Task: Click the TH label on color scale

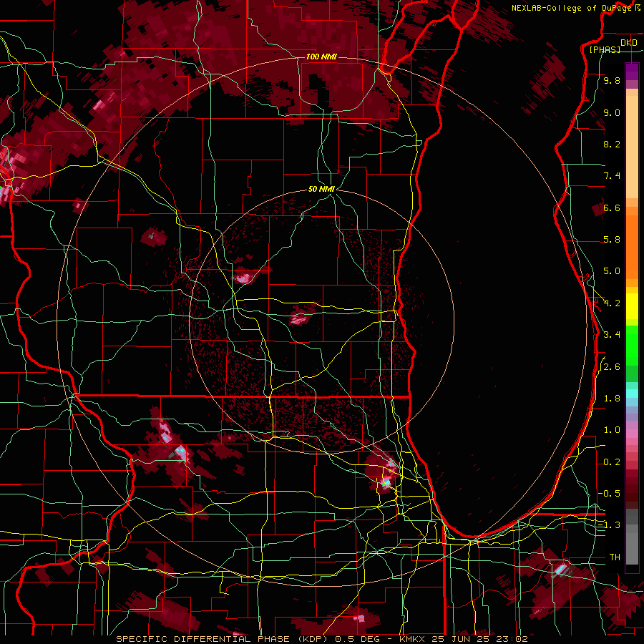Action: click(615, 557)
